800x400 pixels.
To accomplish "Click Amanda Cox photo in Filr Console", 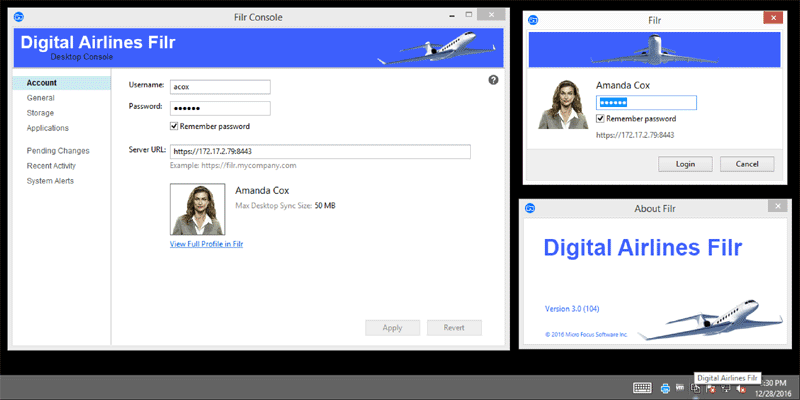I will pyautogui.click(x=197, y=209).
